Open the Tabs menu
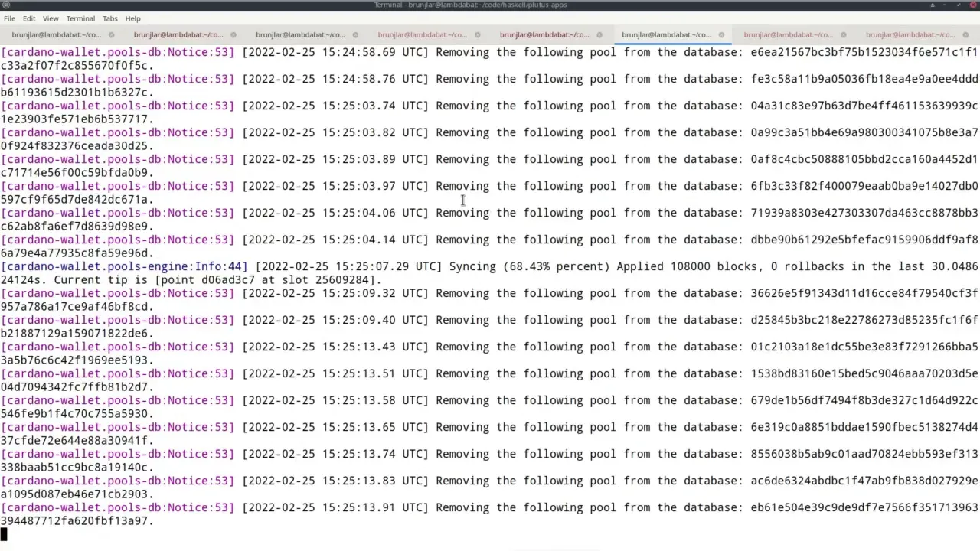 click(110, 18)
